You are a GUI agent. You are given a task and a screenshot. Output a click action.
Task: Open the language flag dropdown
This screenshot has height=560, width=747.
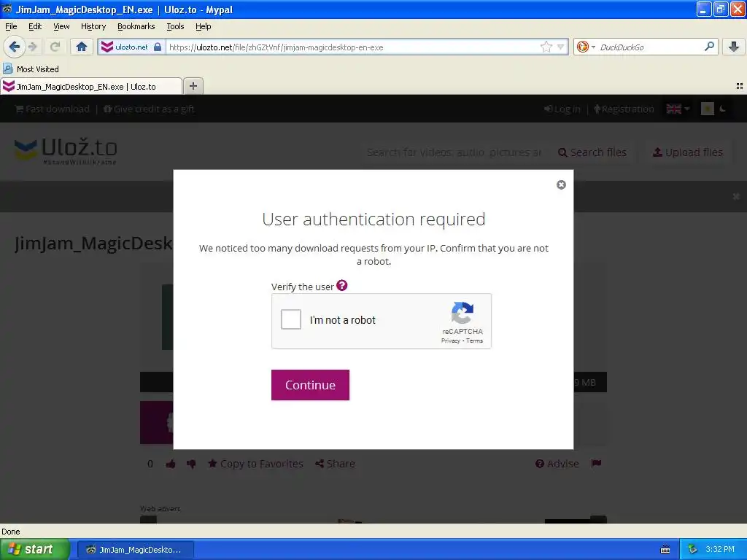(x=678, y=109)
